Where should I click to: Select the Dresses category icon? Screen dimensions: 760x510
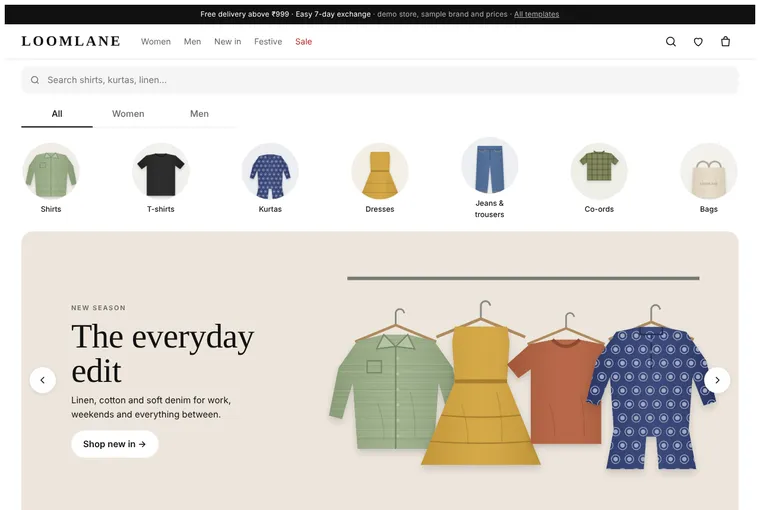tap(380, 171)
